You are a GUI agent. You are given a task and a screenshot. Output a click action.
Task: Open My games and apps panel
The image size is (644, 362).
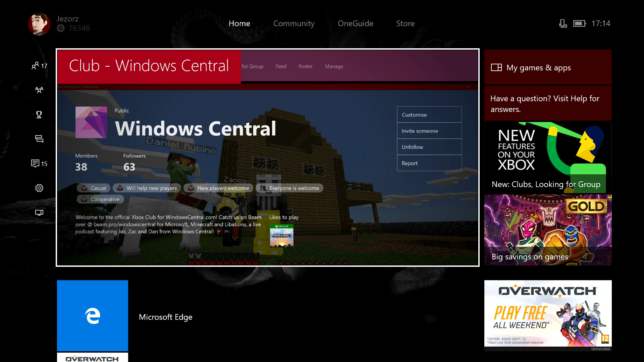pyautogui.click(x=548, y=67)
